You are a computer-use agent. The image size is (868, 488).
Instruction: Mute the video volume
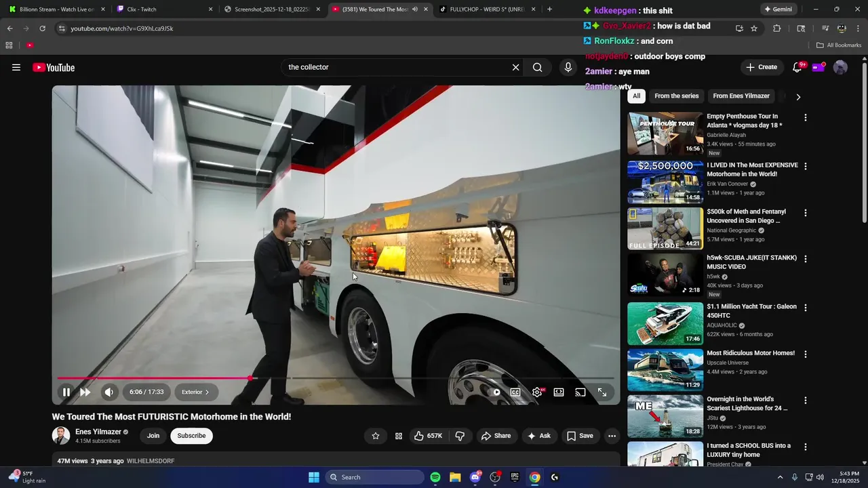109,392
